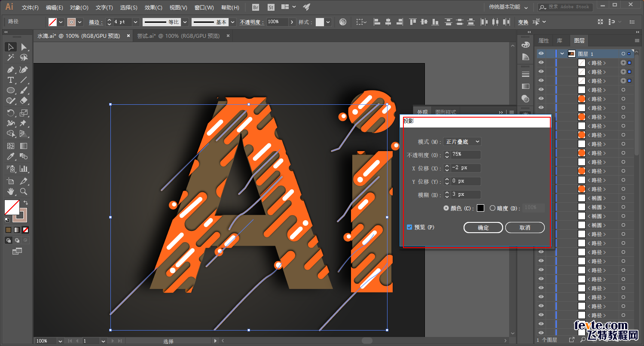The width and height of the screenshot is (644, 346).
Task: Collapse the 图层 1 layer tree
Action: point(562,54)
